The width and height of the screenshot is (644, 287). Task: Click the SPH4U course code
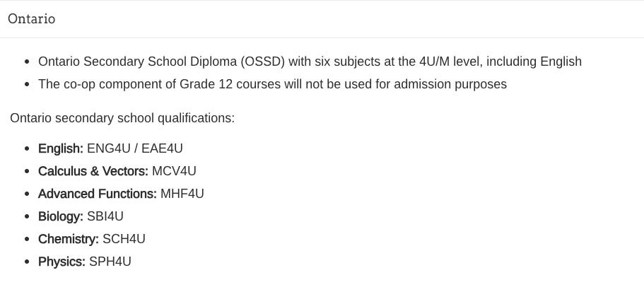[x=110, y=262]
